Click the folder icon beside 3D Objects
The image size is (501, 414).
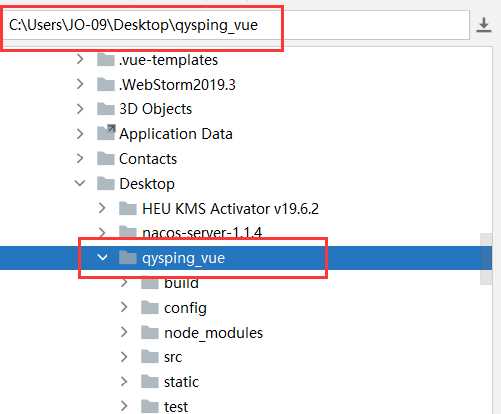[x=106, y=109]
